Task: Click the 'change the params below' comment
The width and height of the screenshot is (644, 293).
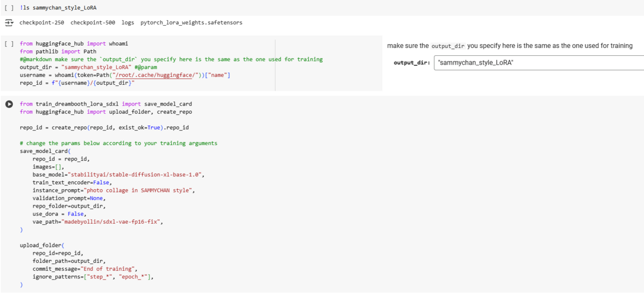Action: [119, 143]
